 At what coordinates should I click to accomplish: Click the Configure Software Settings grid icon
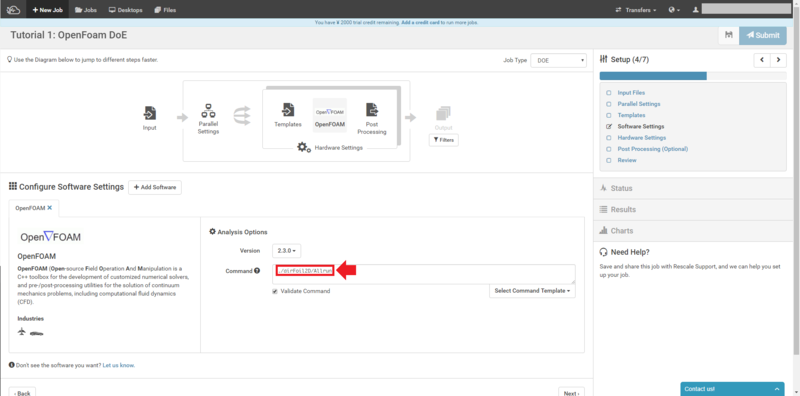pos(13,186)
